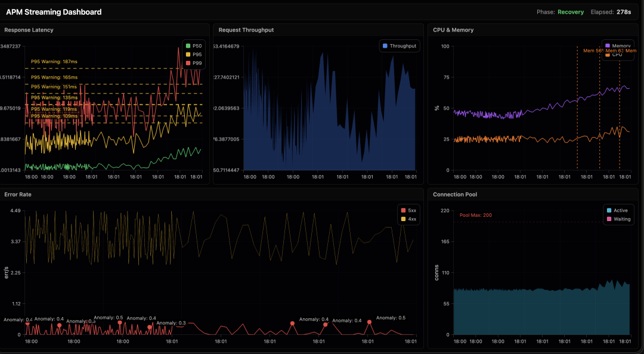Image resolution: width=644 pixels, height=354 pixels.
Task: Open the Error Rate panel header
Action: coord(18,194)
